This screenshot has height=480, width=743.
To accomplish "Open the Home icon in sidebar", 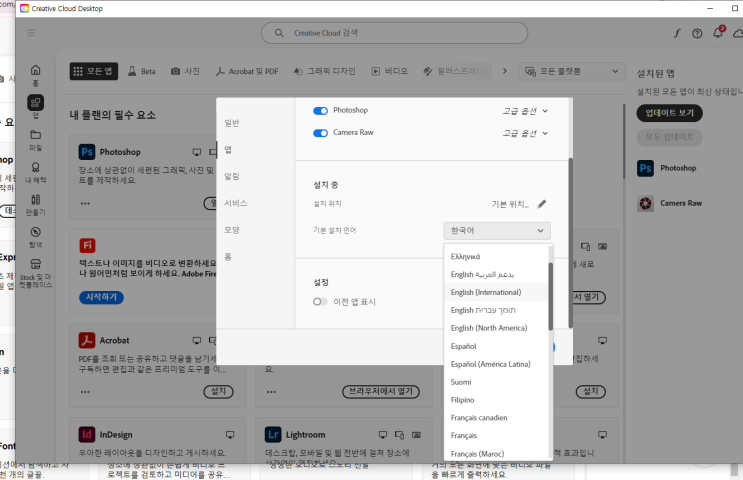I will tap(36, 70).
